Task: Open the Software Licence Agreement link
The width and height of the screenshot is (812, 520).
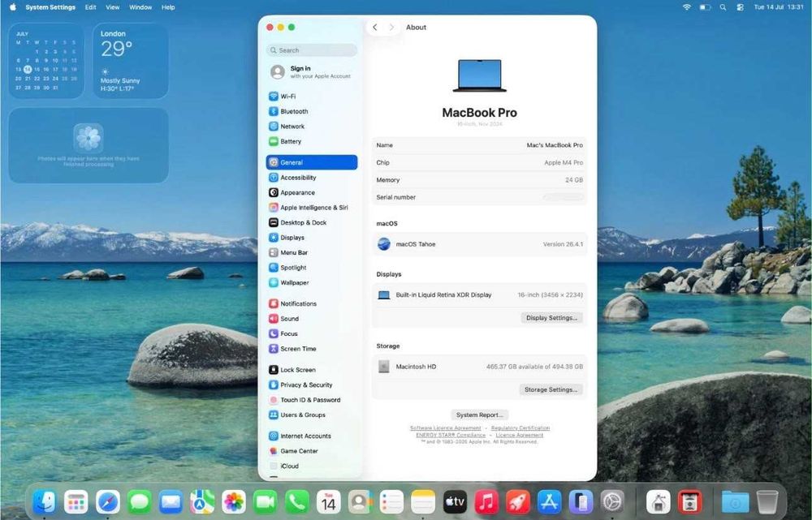Action: (x=445, y=428)
